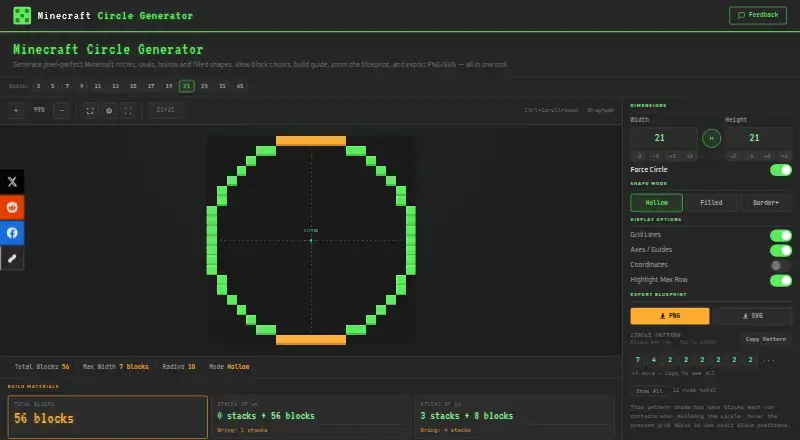Viewport: 800px width, 440px height.
Task: Open the Feedback button in header
Action: click(x=758, y=15)
